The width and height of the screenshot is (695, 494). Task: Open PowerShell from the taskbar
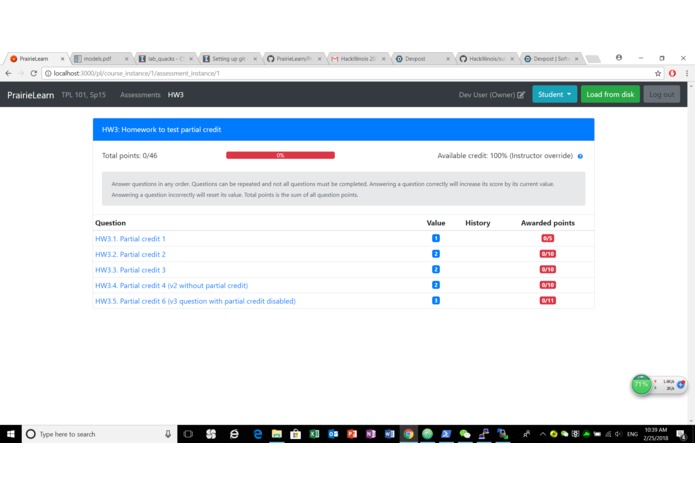pos(446,434)
